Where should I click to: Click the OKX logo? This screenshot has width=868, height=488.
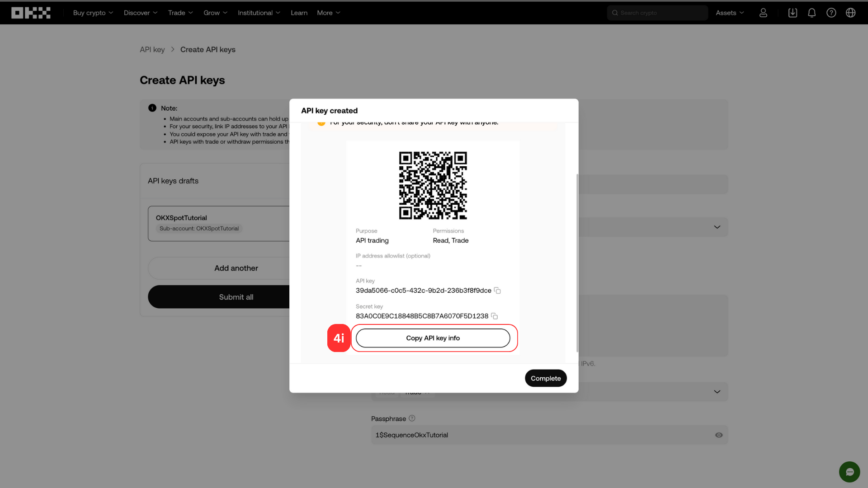point(31,13)
